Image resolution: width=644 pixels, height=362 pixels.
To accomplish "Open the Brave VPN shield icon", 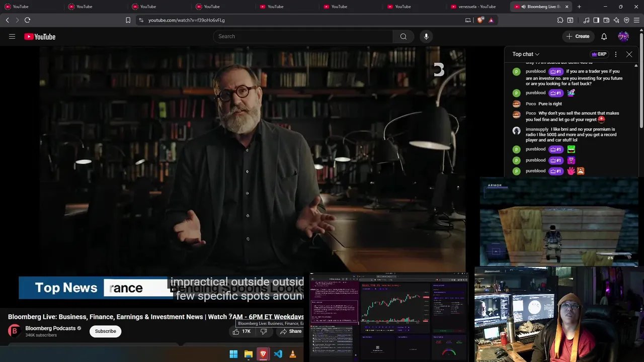I will point(626,20).
